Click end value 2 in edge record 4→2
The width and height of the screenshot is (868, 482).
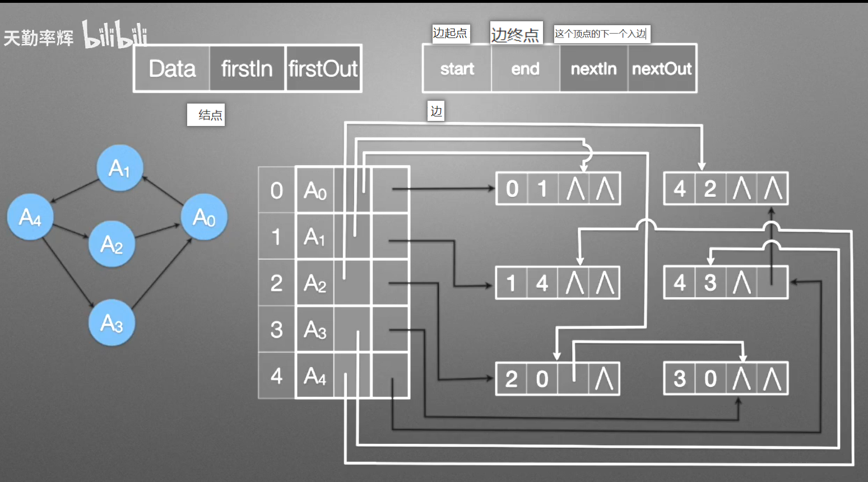point(711,189)
